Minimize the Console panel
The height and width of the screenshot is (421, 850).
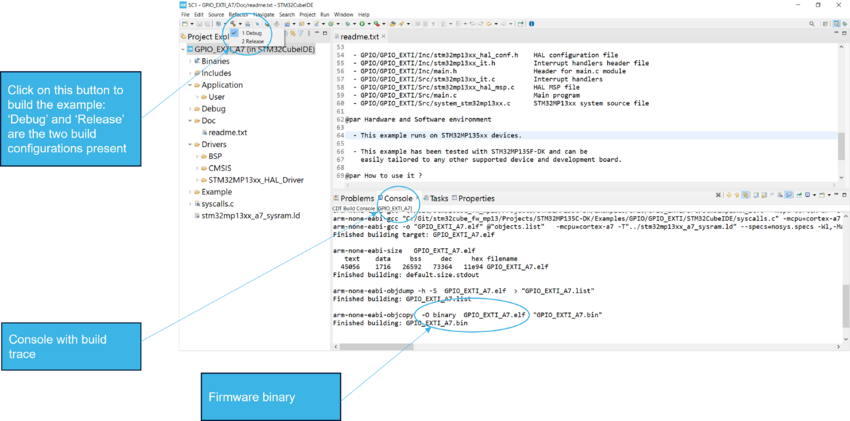pos(836,194)
